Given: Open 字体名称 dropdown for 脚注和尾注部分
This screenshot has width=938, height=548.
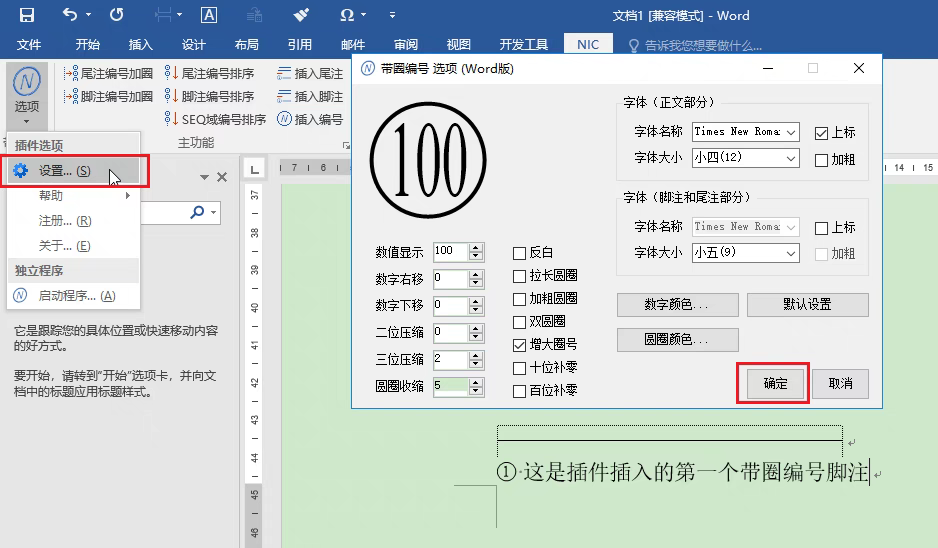Looking at the screenshot, I should [791, 227].
